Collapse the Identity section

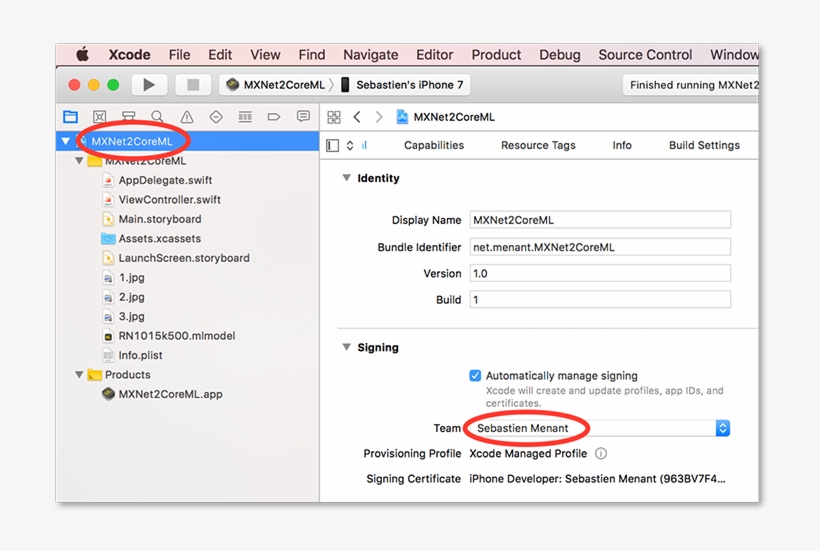tap(346, 178)
